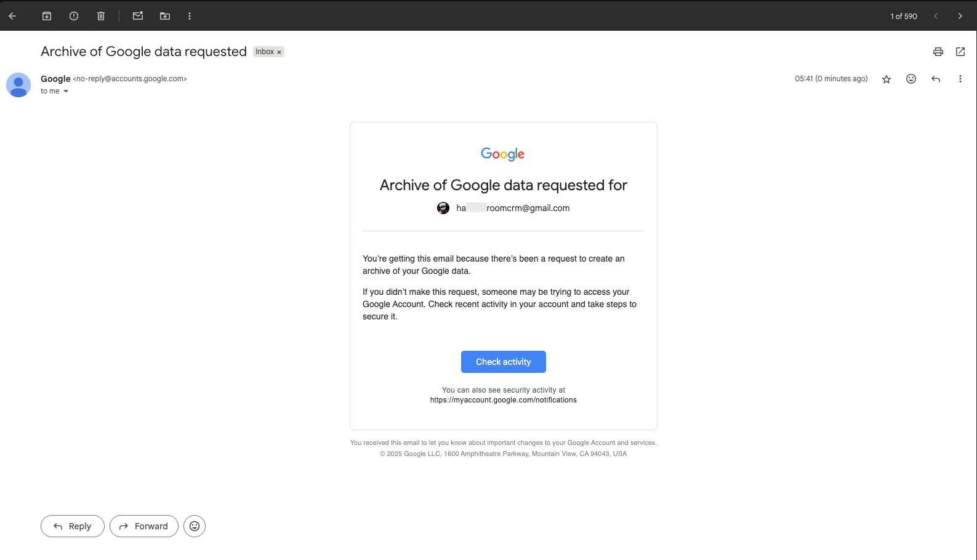Expand recipient details next to 'to me'
Screen dimensions: 977x560
coord(66,91)
